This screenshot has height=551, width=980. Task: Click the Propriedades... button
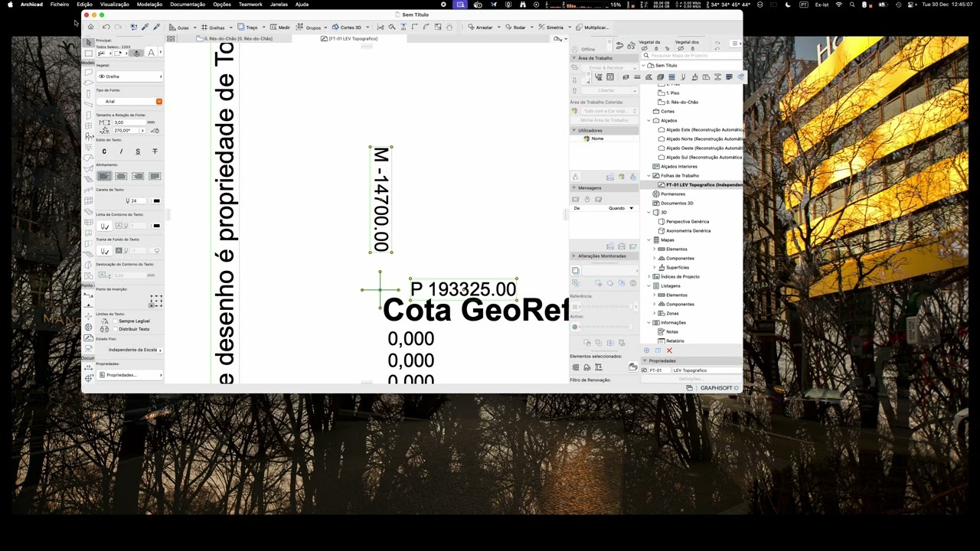129,375
